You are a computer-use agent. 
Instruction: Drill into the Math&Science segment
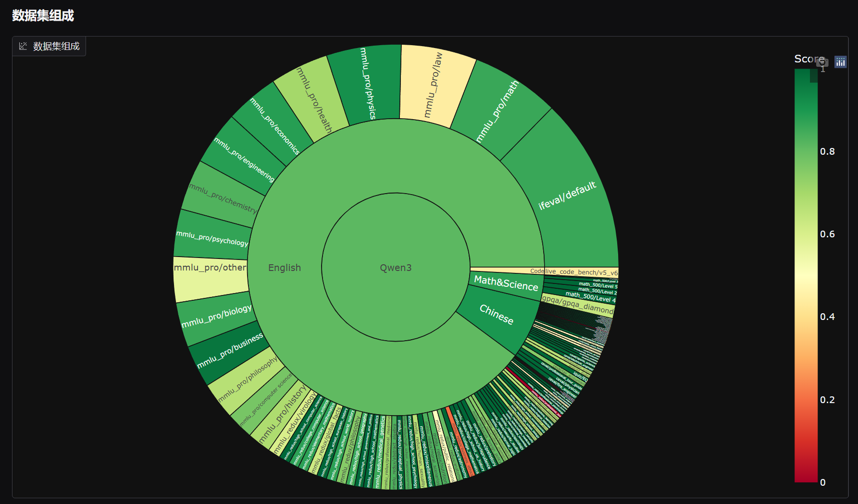506,283
